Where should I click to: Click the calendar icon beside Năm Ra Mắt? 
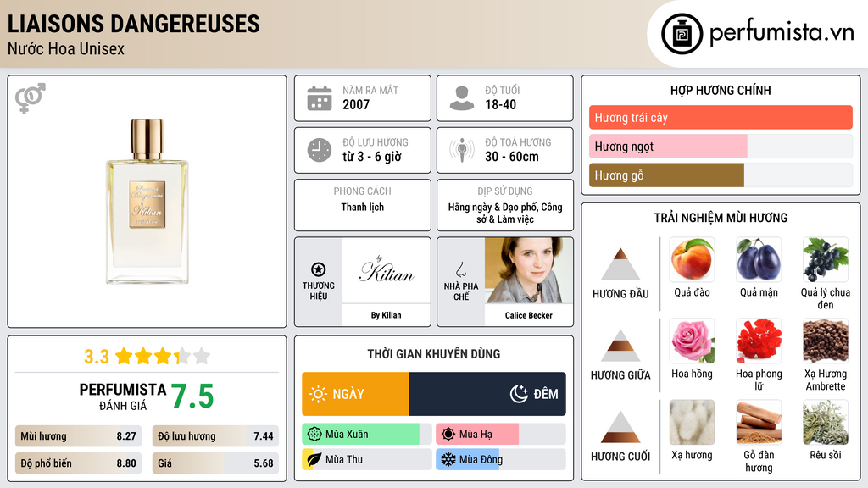[319, 98]
